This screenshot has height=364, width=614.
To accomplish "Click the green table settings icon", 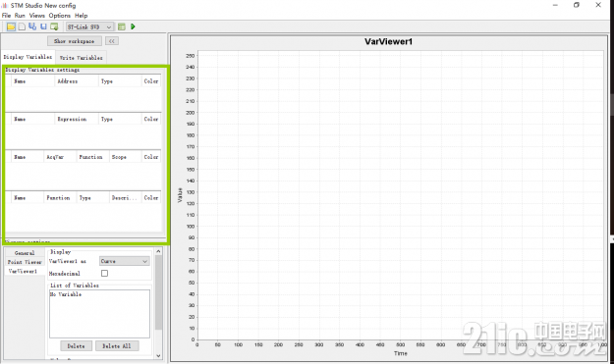I will click(x=122, y=26).
